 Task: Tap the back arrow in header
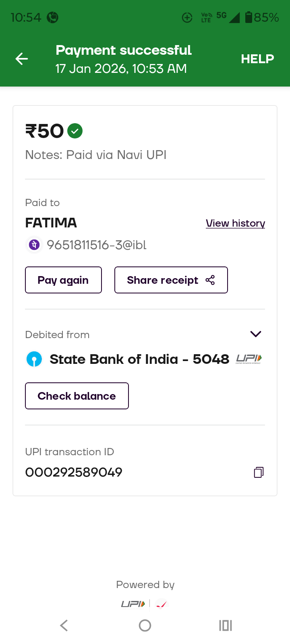[22, 59]
